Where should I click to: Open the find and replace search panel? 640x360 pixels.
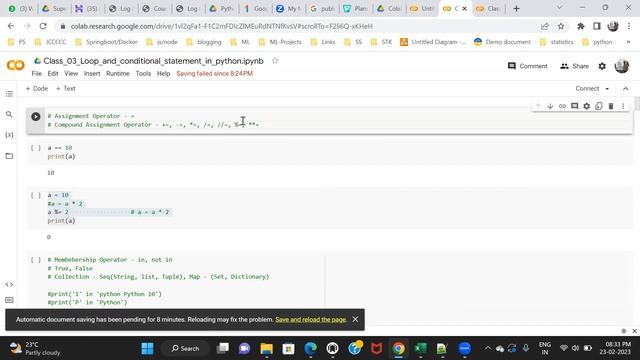[9, 115]
